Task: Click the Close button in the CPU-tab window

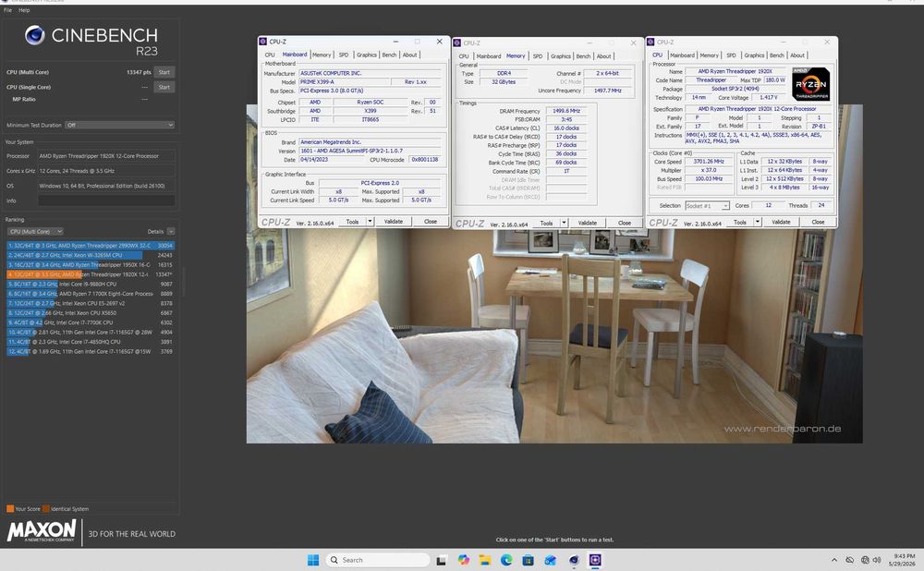Action: (818, 222)
